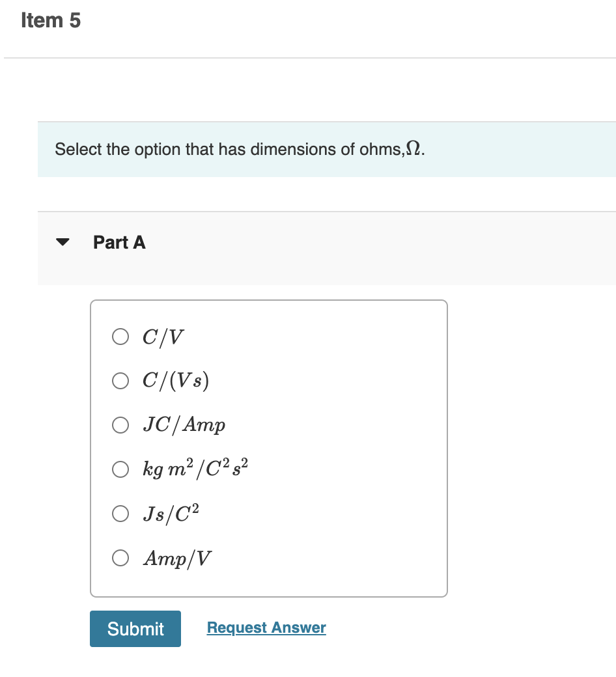Choose the C/(Vs) radio option

120,381
